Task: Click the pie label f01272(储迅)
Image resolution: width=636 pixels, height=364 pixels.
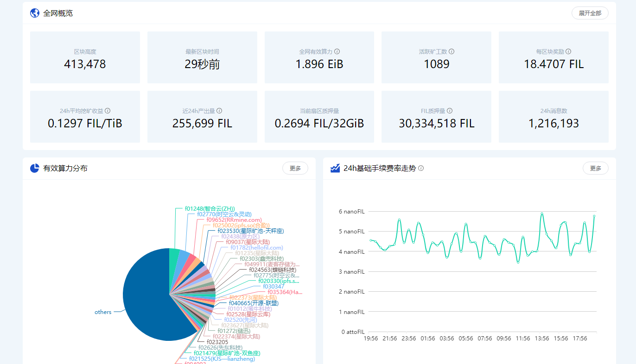Action: click(x=234, y=331)
